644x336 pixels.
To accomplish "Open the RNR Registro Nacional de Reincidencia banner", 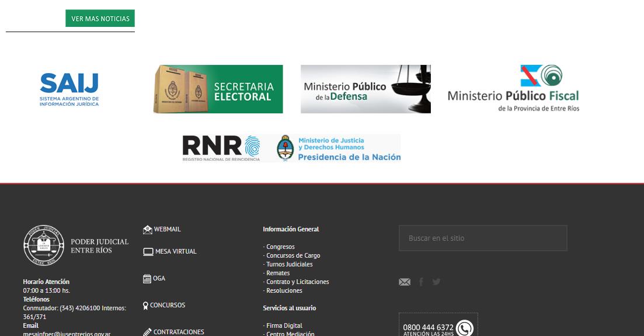I will [x=291, y=148].
